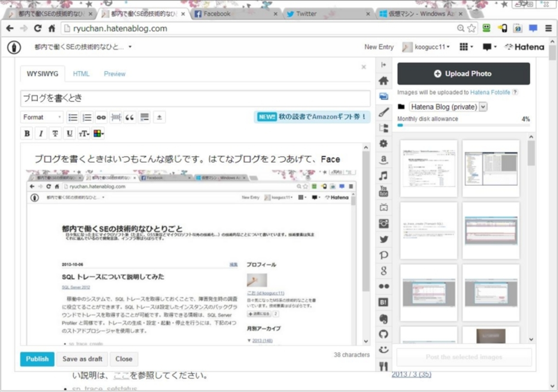This screenshot has width=558, height=392.
Task: Switch to the HTML editor tab
Action: [81, 74]
